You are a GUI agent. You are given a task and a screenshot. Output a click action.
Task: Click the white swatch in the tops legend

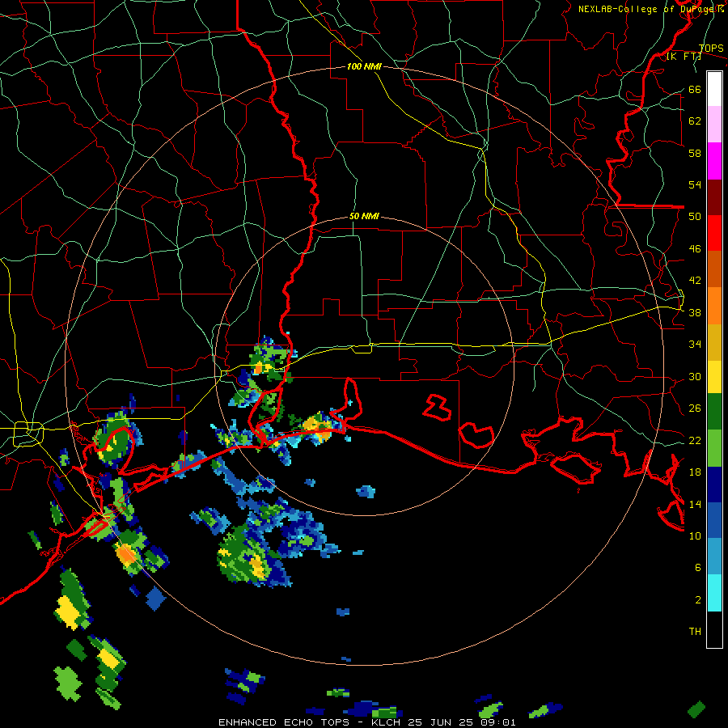(714, 89)
